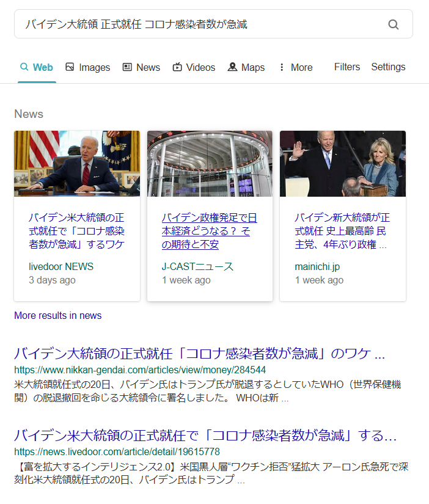The height and width of the screenshot is (504, 429).
Task: Open the Settings menu
Action: tap(388, 67)
